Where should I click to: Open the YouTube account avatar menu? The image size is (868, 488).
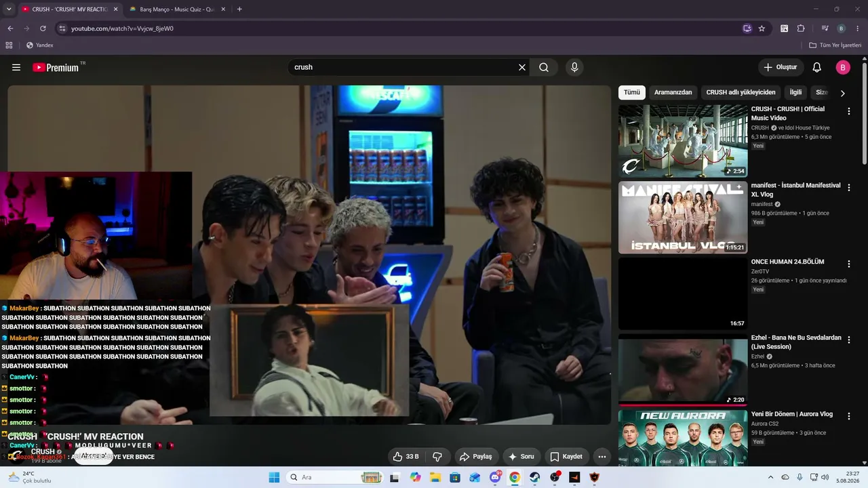[x=843, y=67]
